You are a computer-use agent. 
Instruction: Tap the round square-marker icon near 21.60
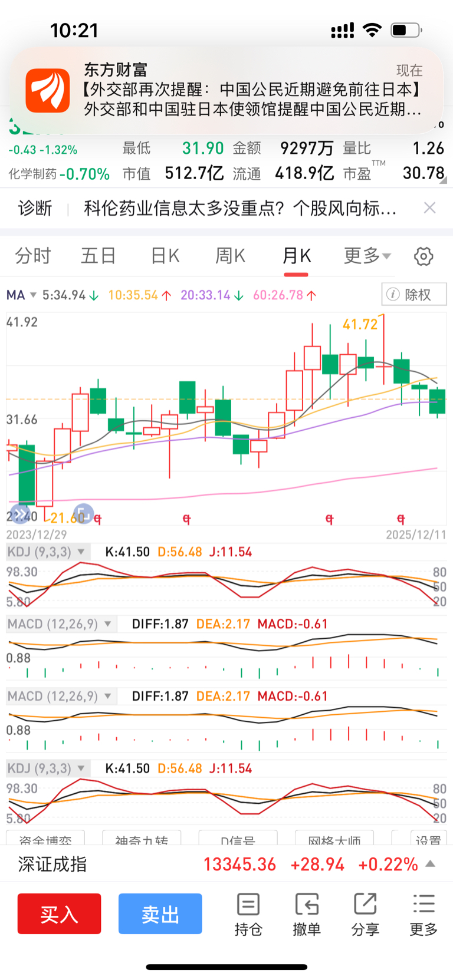click(x=83, y=514)
